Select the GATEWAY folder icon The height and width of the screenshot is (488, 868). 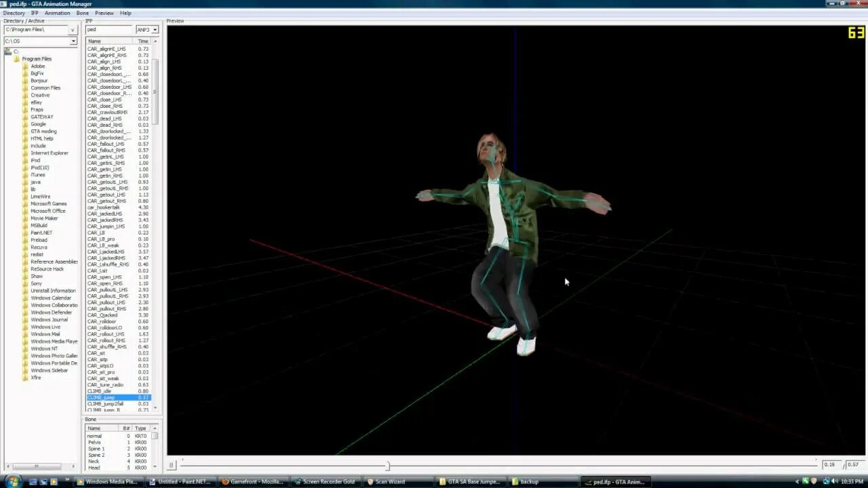pos(26,117)
